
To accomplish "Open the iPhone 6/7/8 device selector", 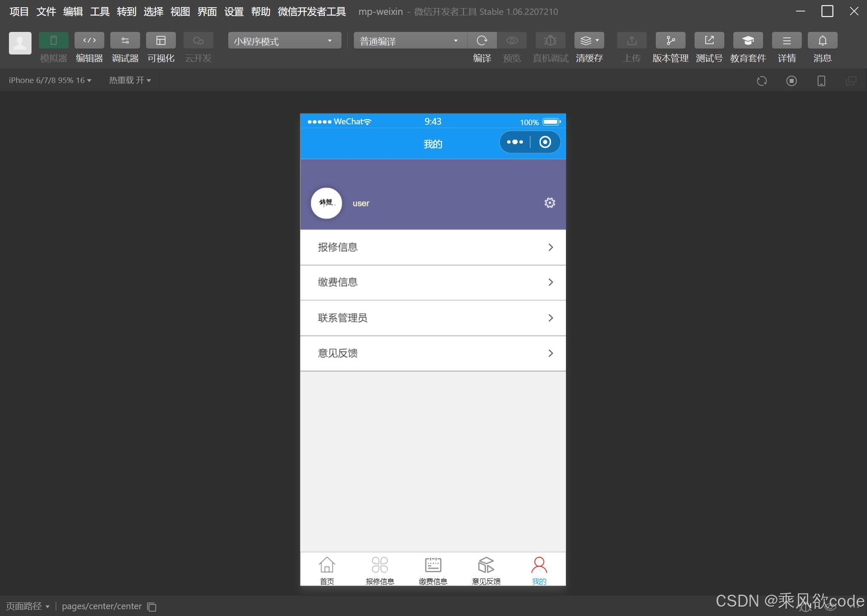I will click(49, 80).
